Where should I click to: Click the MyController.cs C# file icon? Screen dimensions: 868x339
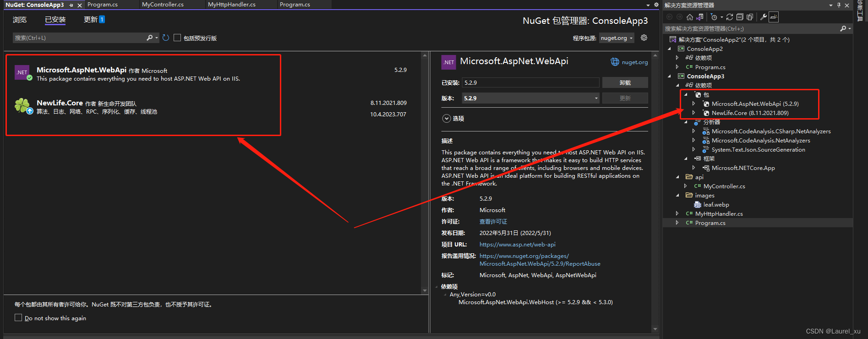(x=698, y=186)
